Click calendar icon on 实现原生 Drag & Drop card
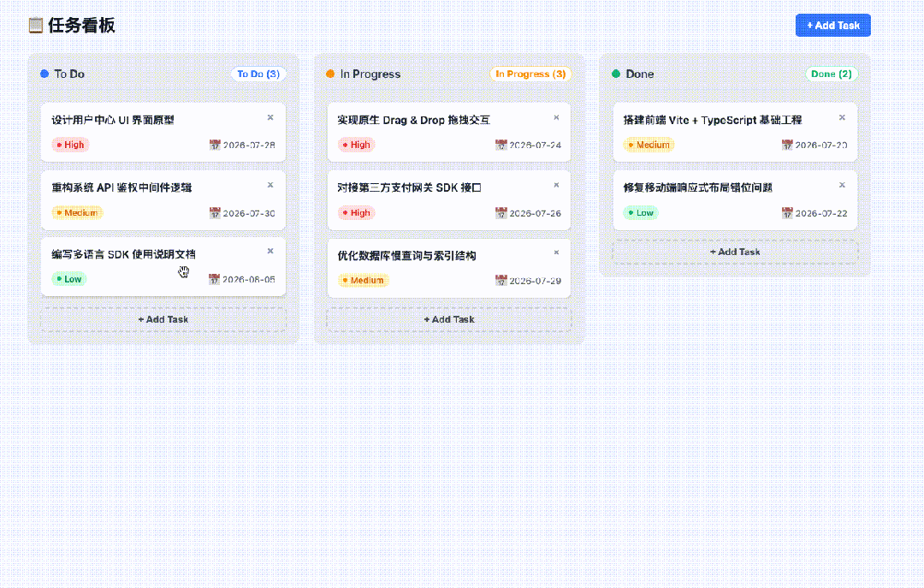Viewport: 924px width, 588px height. [x=500, y=145]
